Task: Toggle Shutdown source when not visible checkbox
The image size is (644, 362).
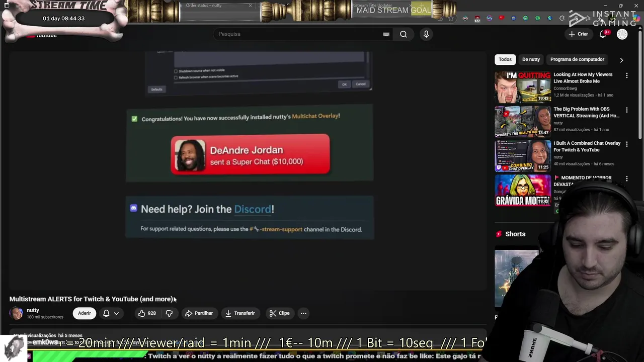Action: [176, 71]
